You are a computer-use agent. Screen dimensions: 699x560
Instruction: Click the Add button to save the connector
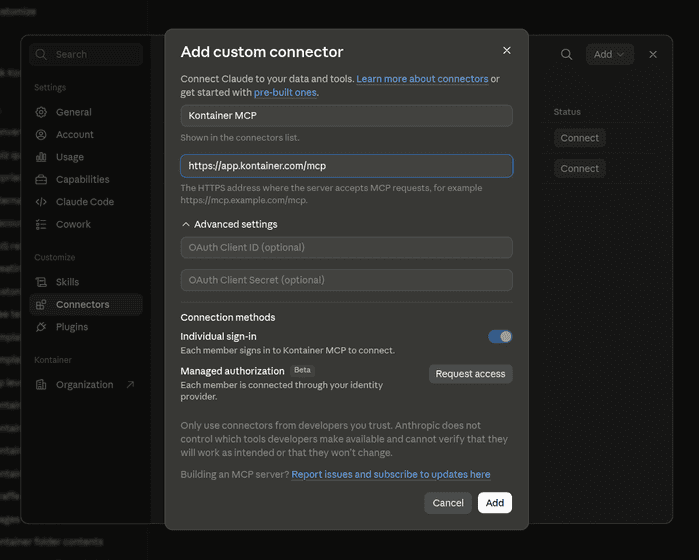495,503
